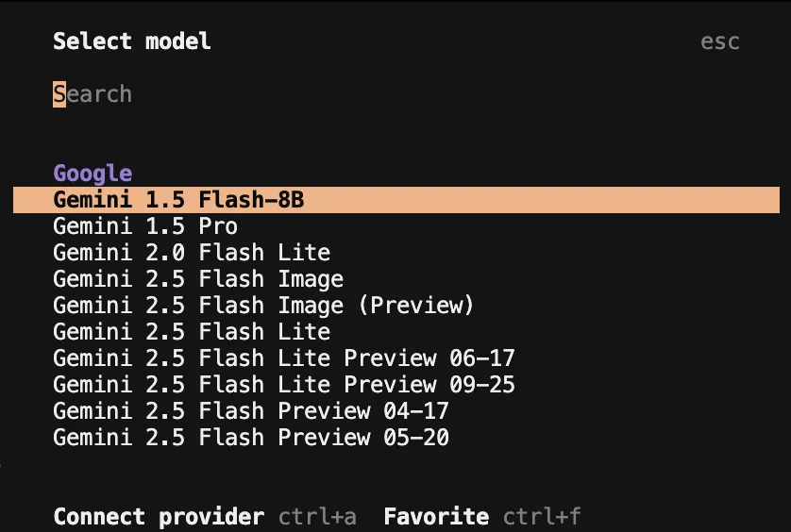This screenshot has width=791, height=532.
Task: Select the Gemini 1.5 Flash-8B model
Action: click(178, 200)
